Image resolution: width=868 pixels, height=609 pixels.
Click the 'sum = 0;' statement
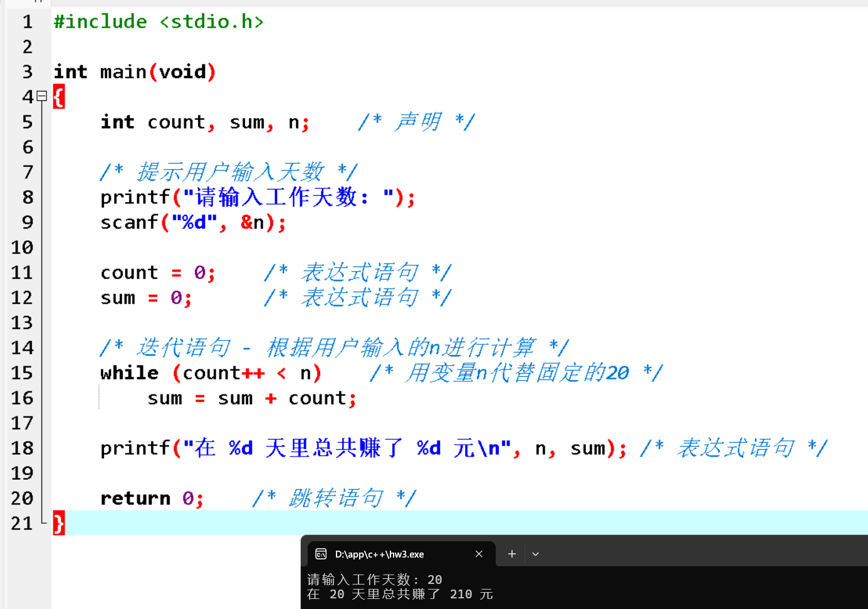(146, 298)
